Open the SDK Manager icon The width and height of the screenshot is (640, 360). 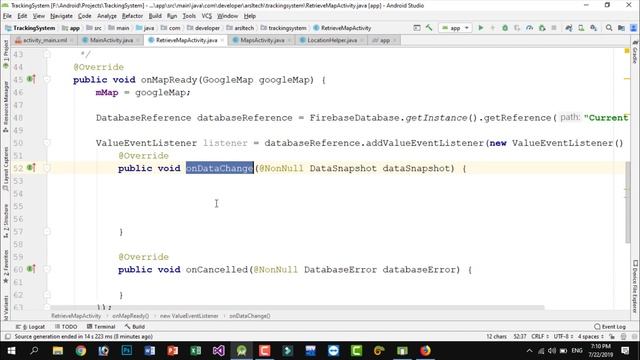point(593,28)
